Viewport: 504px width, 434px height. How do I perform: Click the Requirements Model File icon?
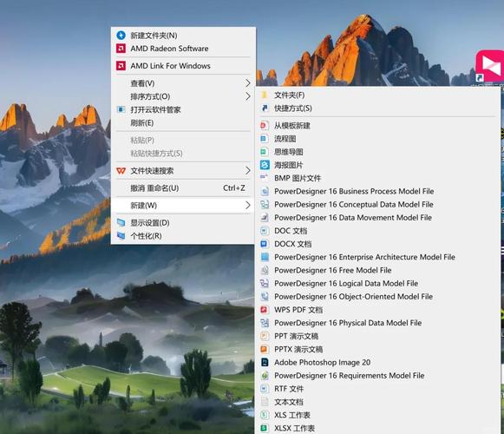point(265,376)
